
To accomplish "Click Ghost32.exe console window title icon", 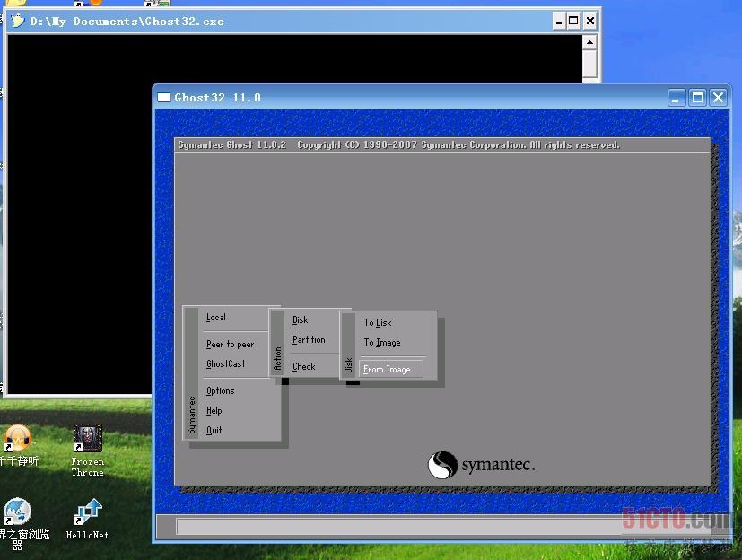I will (18, 21).
